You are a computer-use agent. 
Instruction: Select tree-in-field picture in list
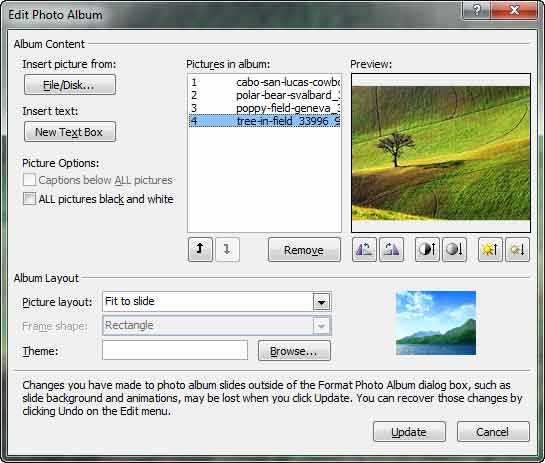265,121
